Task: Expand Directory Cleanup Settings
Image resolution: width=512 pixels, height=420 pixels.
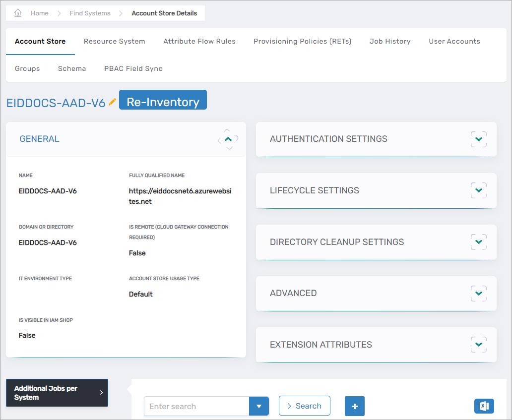Action: tap(478, 242)
